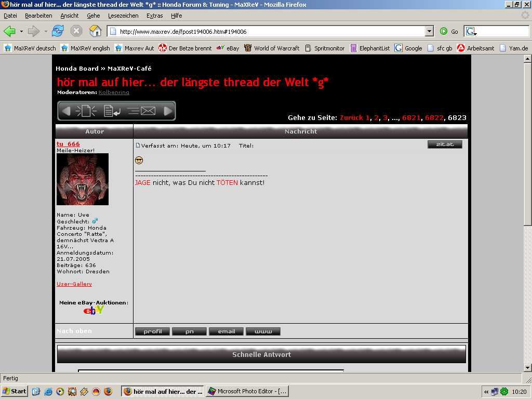Click the green Back arrow in Firefox
532x399 pixels.
point(9,31)
